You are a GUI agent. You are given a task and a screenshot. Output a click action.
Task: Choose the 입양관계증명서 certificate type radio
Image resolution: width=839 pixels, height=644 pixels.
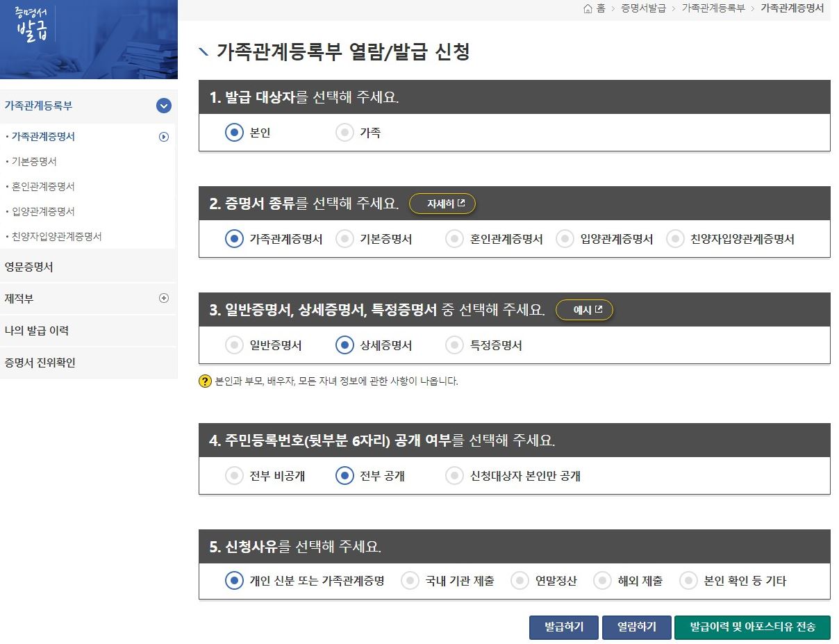[565, 239]
